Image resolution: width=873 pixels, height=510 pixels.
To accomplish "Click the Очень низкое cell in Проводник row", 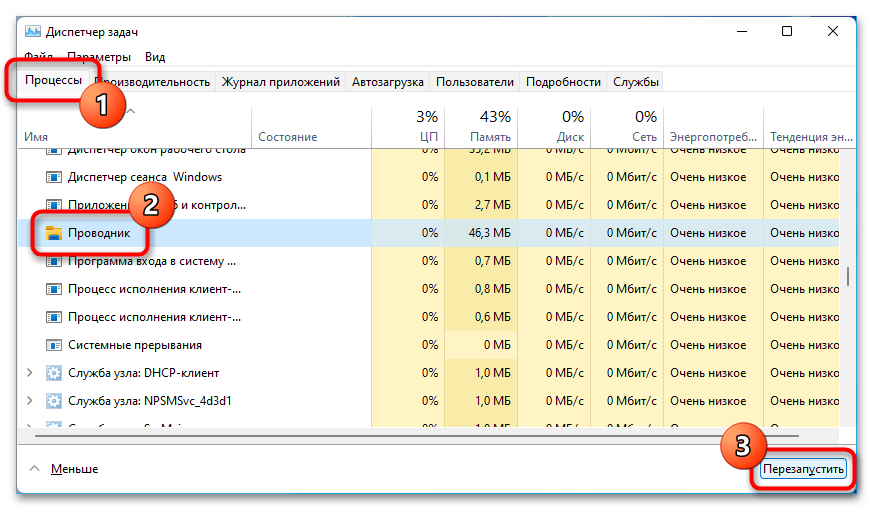I will (713, 233).
